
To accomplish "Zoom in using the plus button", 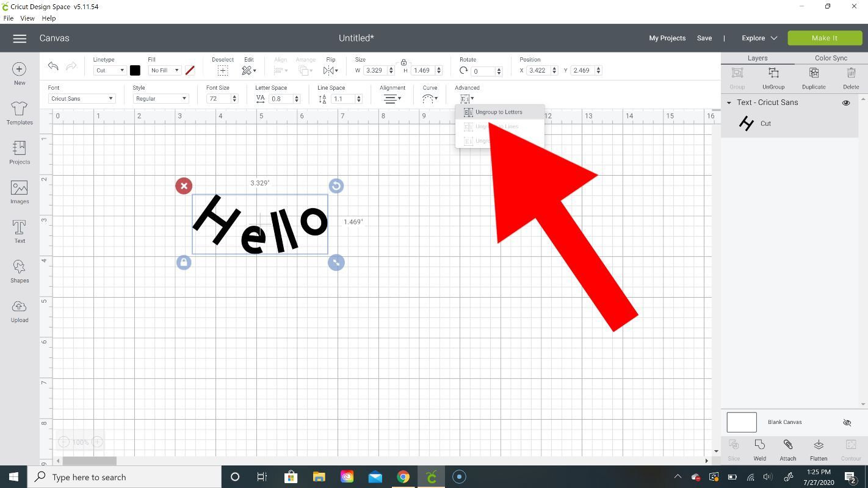I will (96, 442).
